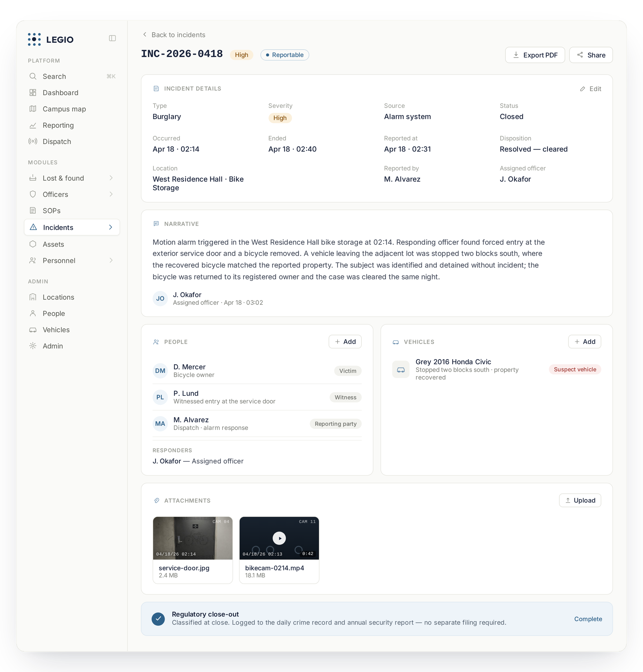Click the Attachments paperclip icon
The height and width of the screenshot is (672, 643).
pyautogui.click(x=156, y=500)
